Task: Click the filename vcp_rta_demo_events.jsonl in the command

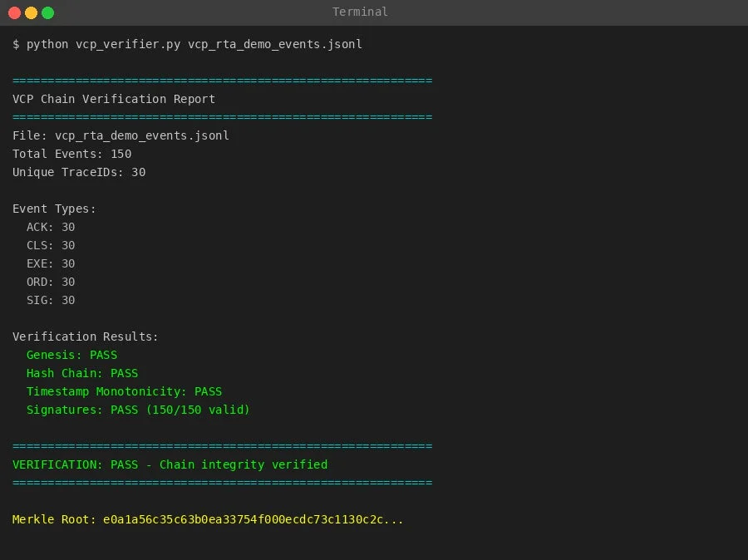Action: [274, 44]
